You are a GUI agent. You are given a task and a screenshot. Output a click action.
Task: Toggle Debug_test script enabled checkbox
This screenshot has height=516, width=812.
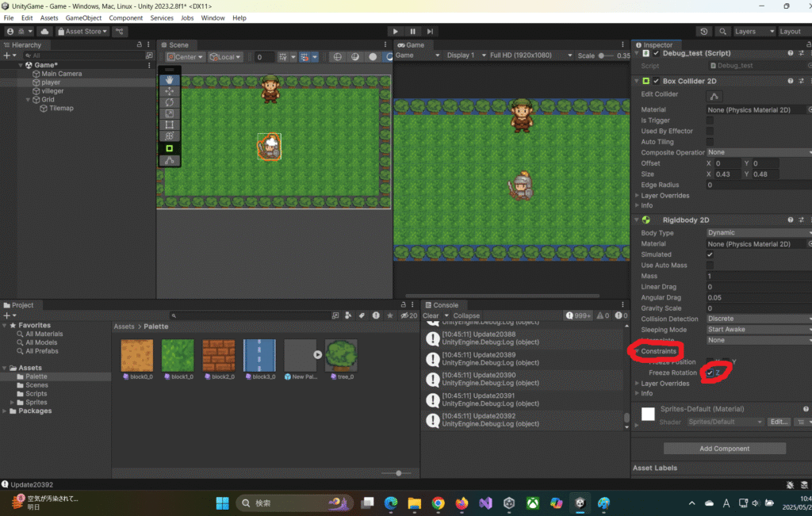[x=656, y=53]
